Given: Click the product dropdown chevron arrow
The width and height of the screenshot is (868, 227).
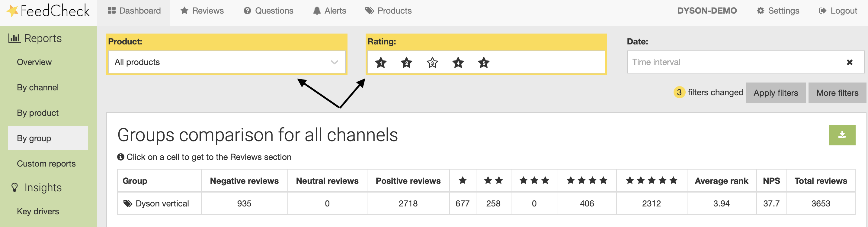Looking at the screenshot, I should (x=334, y=62).
